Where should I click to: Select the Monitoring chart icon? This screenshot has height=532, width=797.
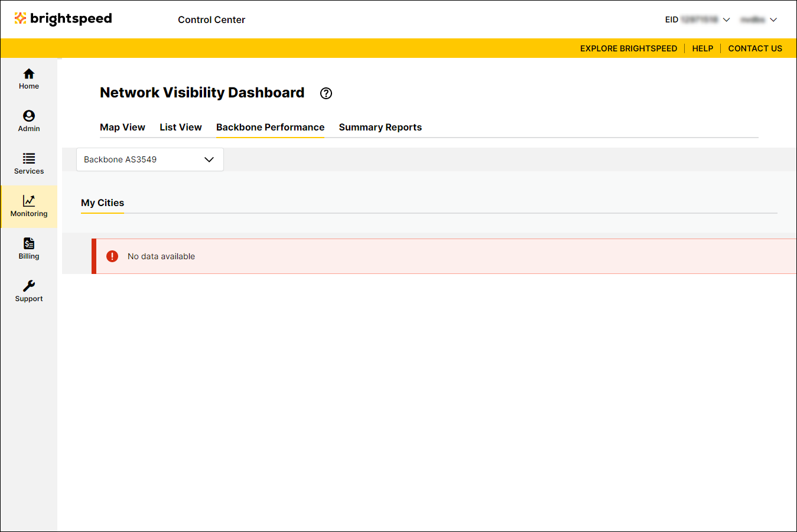point(29,201)
